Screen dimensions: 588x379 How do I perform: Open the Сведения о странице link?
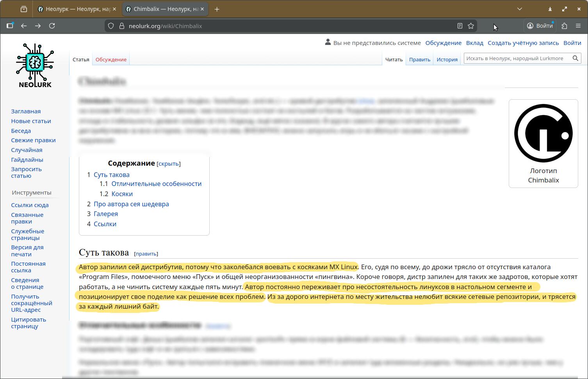tap(27, 283)
